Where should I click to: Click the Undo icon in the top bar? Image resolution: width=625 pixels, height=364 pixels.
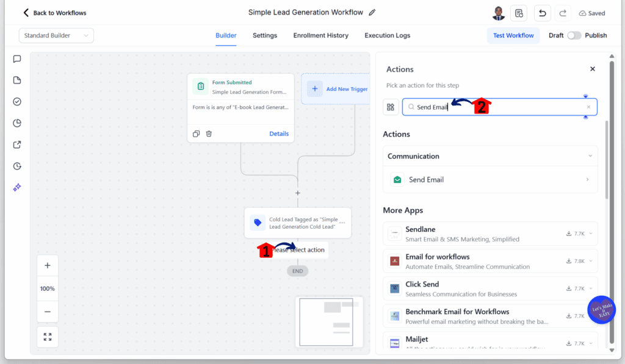pyautogui.click(x=542, y=13)
